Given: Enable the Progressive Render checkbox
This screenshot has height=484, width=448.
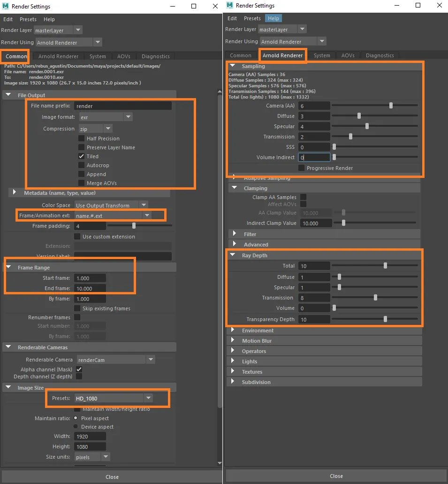Looking at the screenshot, I should point(302,168).
